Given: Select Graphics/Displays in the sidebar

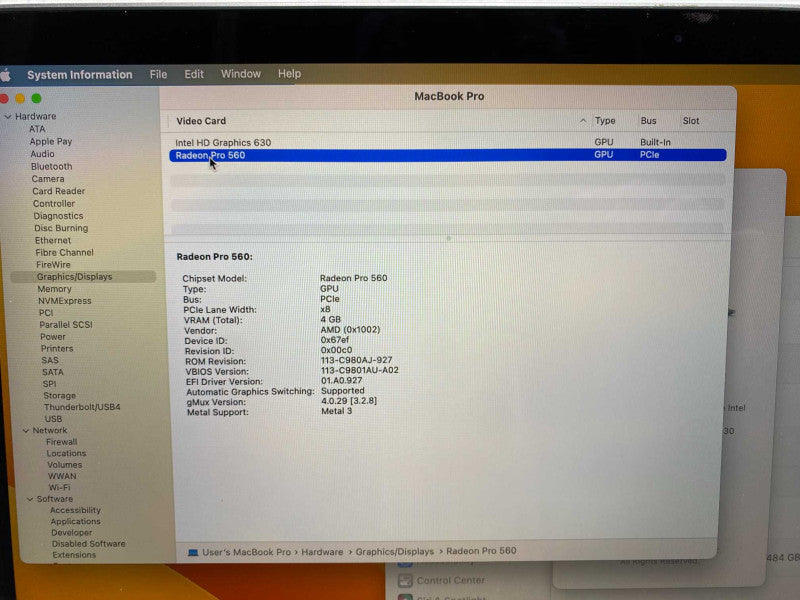Looking at the screenshot, I should click(x=83, y=277).
